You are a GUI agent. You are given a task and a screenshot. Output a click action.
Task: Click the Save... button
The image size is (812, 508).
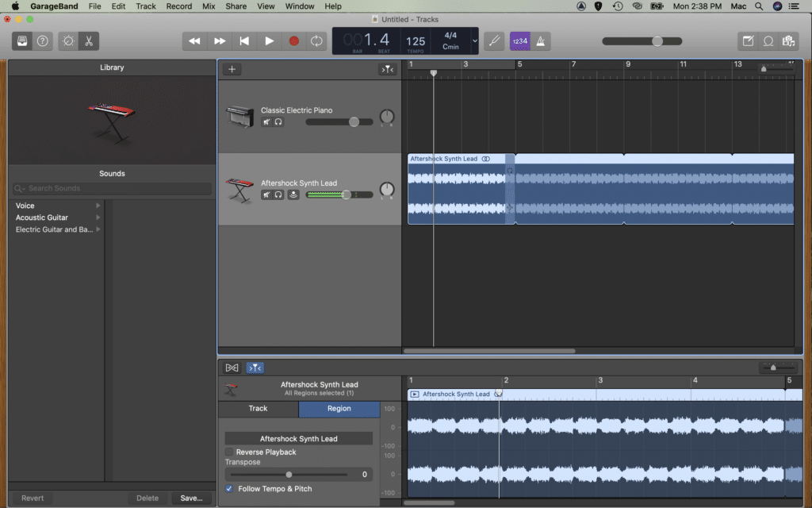(x=190, y=498)
